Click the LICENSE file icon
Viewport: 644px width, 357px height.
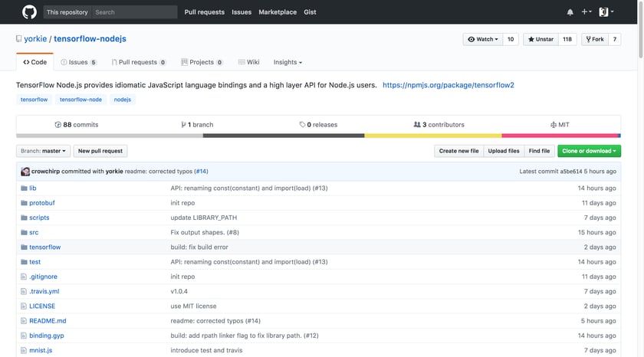click(x=24, y=306)
